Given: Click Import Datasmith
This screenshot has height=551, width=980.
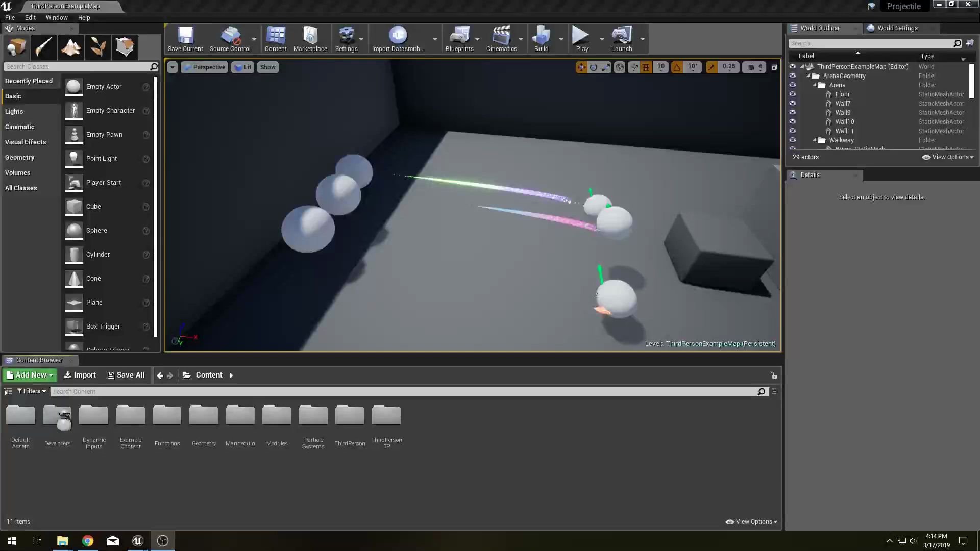Looking at the screenshot, I should tap(398, 39).
